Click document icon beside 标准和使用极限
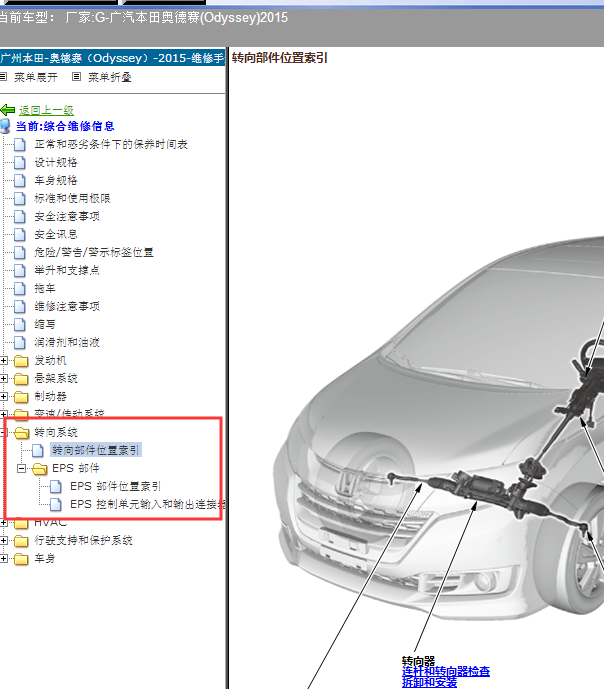Viewport: 604px width, 689px height. click(x=19, y=198)
